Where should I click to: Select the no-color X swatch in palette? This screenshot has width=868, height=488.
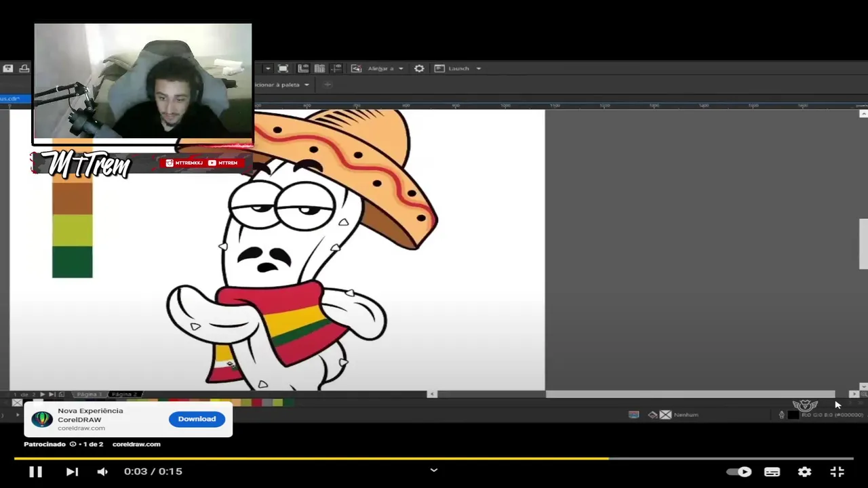point(17,403)
